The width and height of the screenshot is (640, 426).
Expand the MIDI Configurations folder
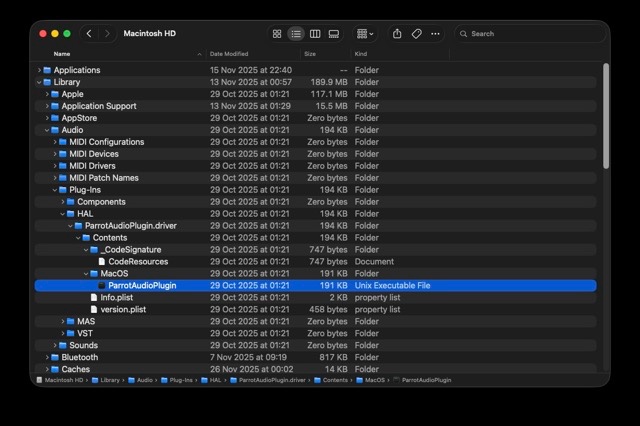55,142
